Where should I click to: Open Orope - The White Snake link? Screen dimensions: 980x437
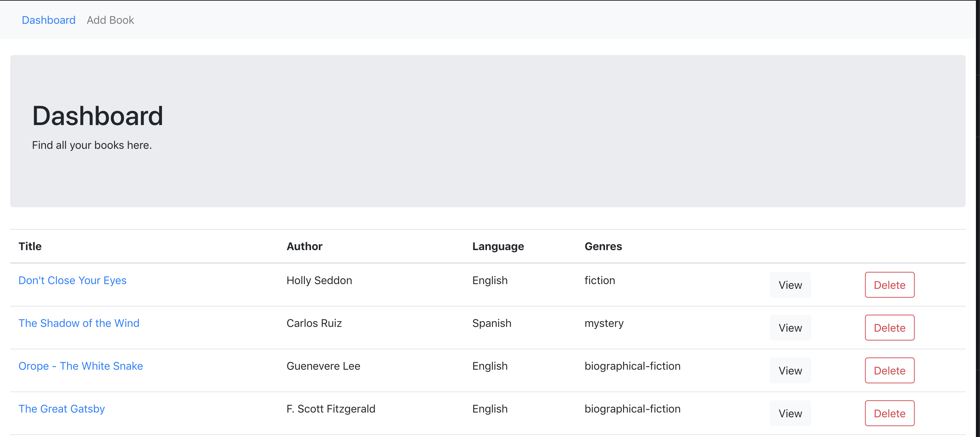point(81,366)
